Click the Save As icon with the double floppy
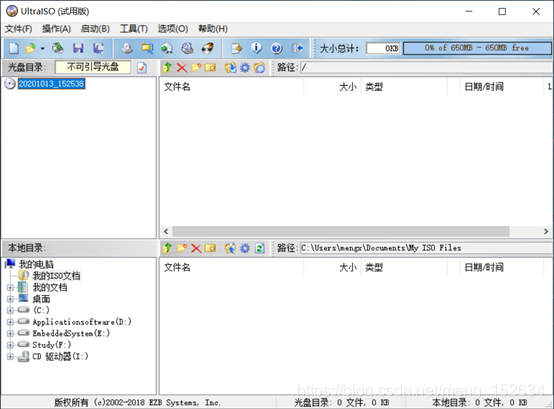Viewport: 554px width, 409px height. (x=98, y=48)
